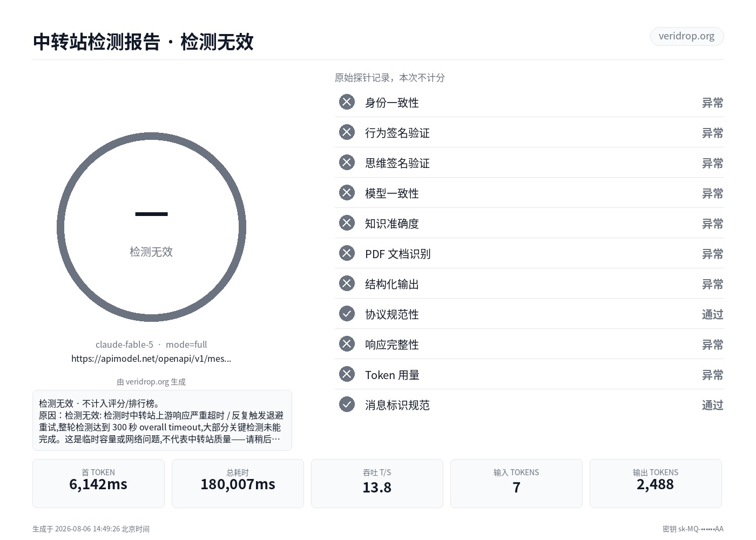Image resolution: width=756 pixels, height=540 pixels.
Task: Click the checkmark icon beside 协议规范性
Action: tap(347, 314)
